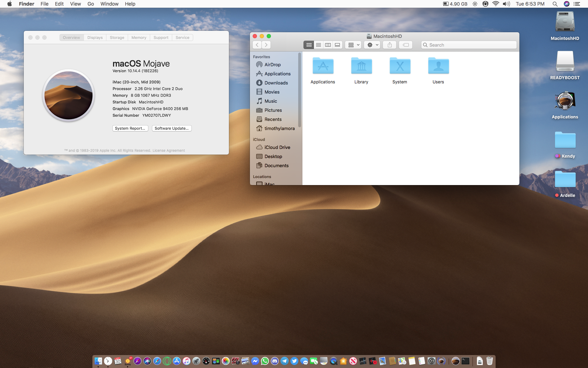Open Terminal from the dock
Image resolution: width=588 pixels, height=368 pixels.
[465, 361]
